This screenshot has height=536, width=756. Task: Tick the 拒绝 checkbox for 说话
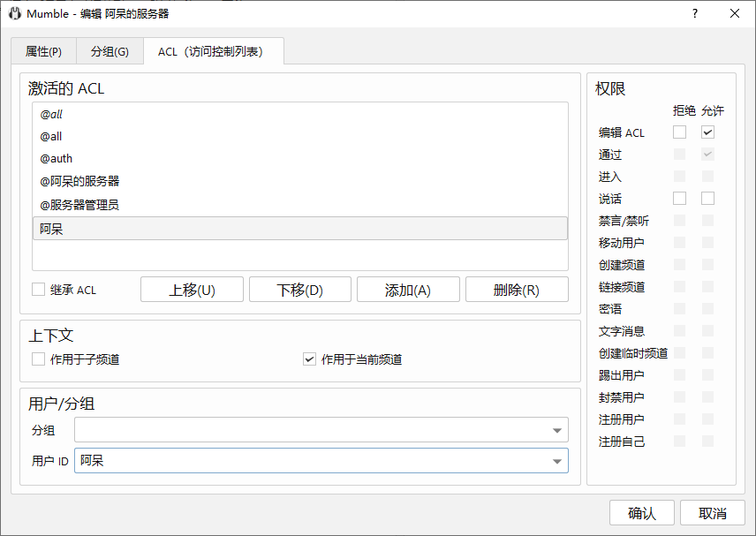click(x=679, y=199)
